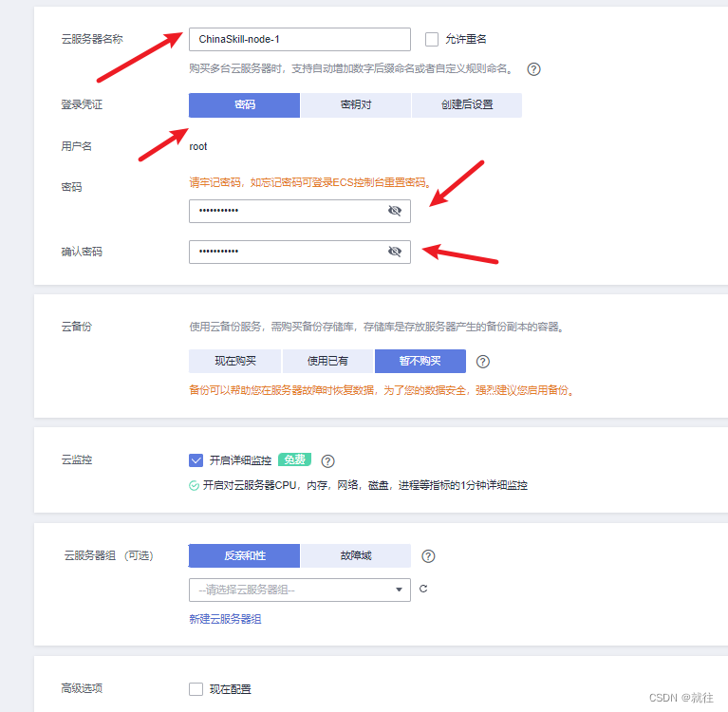
Task: Open the 新建云服务器组 link
Action: click(x=225, y=619)
